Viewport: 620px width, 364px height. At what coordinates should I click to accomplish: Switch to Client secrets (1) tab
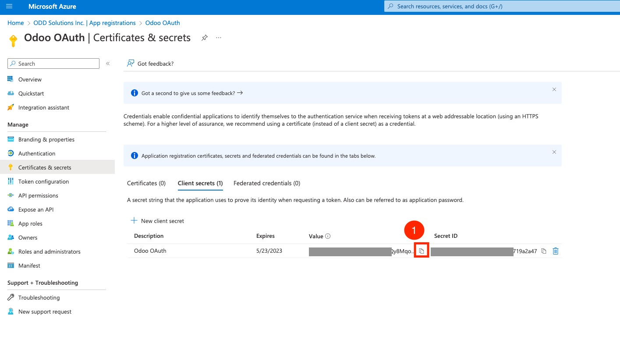tap(200, 183)
